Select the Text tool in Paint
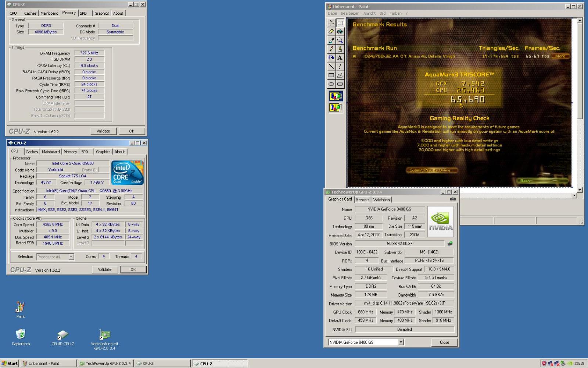This screenshot has width=588, height=368. pos(340,58)
